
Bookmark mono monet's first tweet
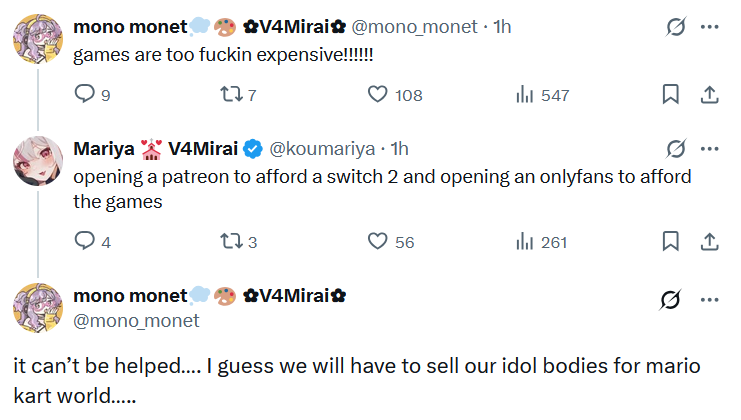671,94
